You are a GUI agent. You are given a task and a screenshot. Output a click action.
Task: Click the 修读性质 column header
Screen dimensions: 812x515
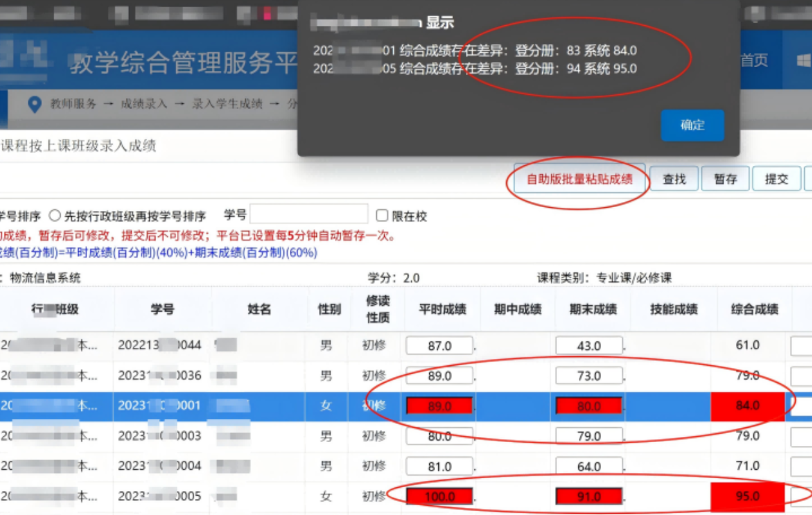point(378,309)
